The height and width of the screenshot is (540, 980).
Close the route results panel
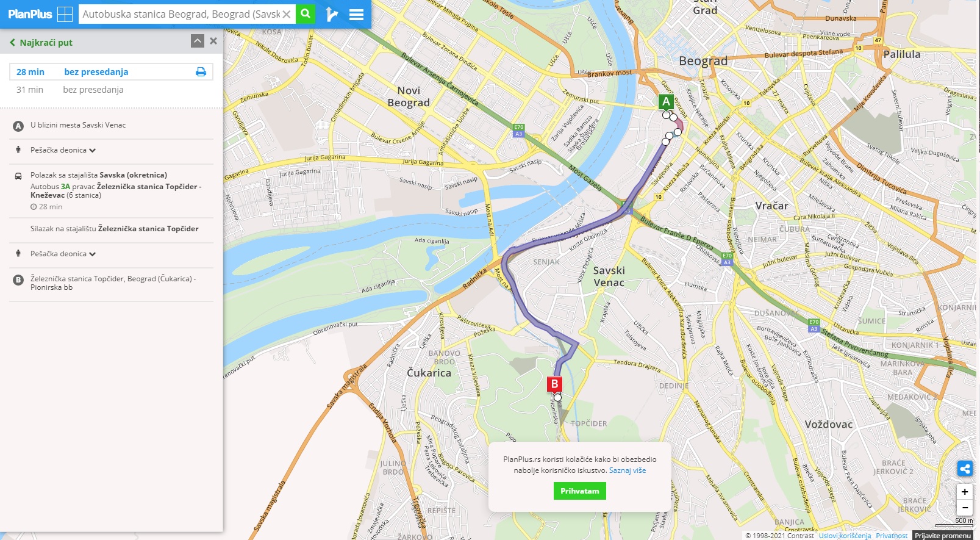click(x=213, y=41)
